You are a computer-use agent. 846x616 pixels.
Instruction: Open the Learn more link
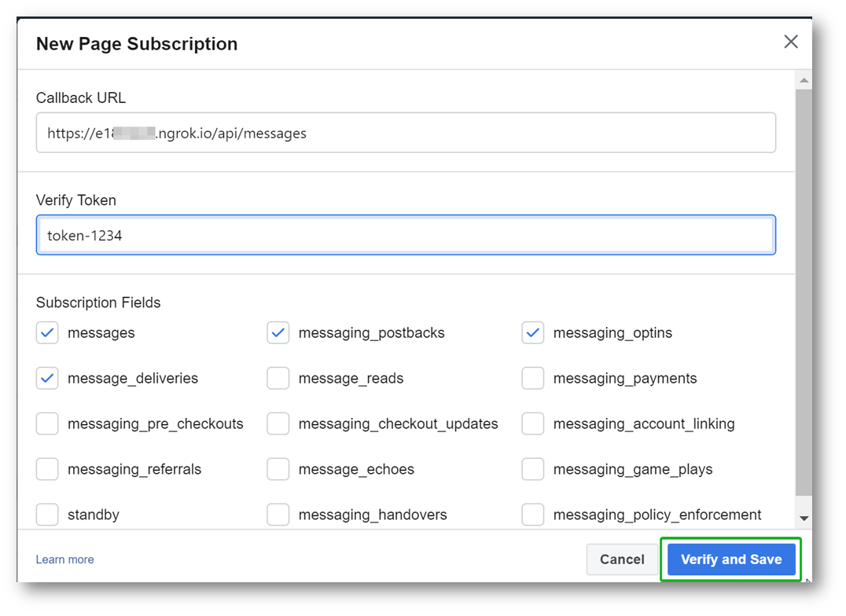click(x=64, y=559)
